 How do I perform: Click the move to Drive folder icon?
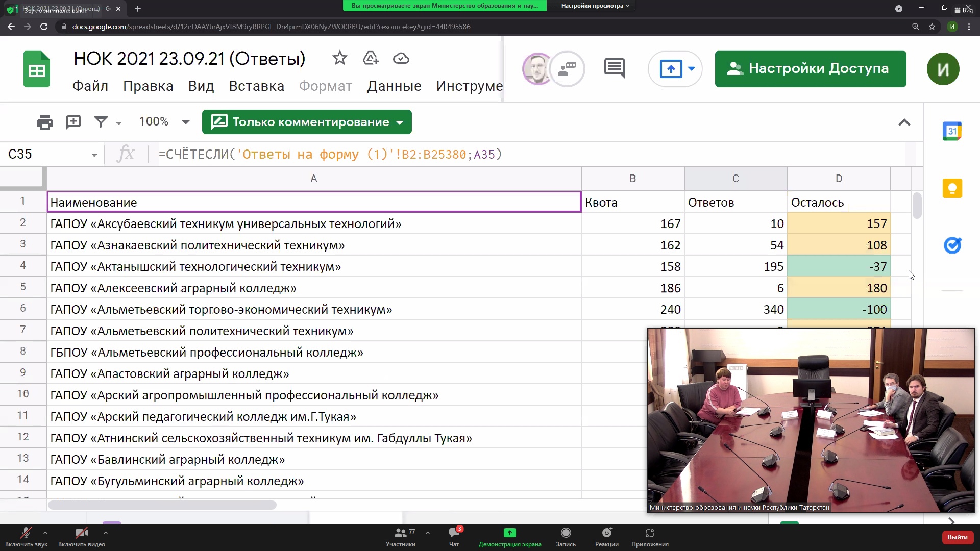[371, 58]
